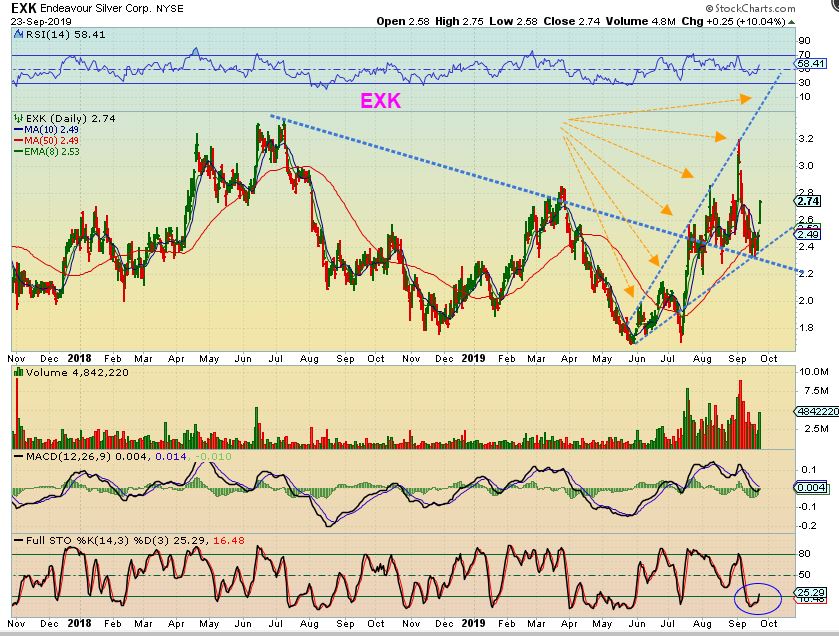Click the MA(50) 2.49 legend entry
This screenshot has width=839, height=636.
click(48, 141)
